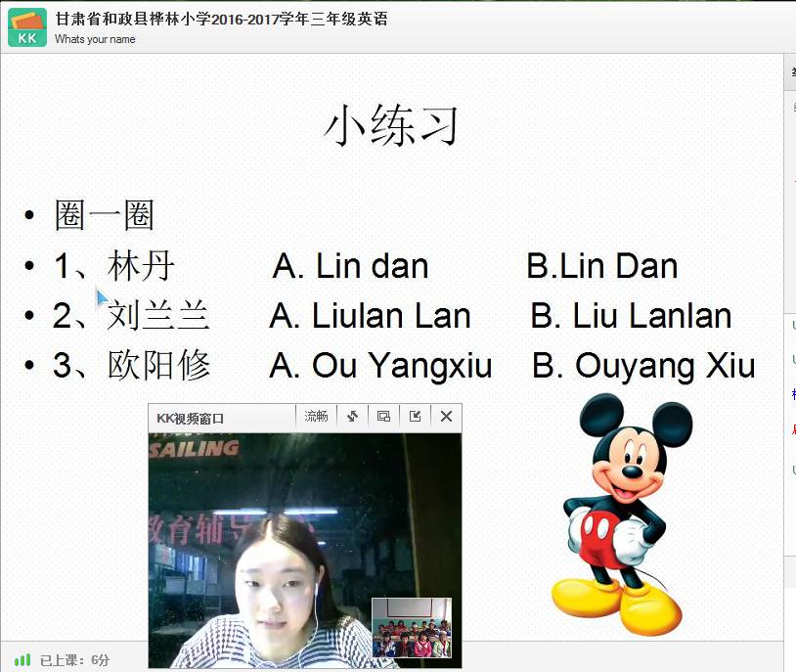Click the course title 甘肃省和政县榉林小学 heading

tap(221, 20)
